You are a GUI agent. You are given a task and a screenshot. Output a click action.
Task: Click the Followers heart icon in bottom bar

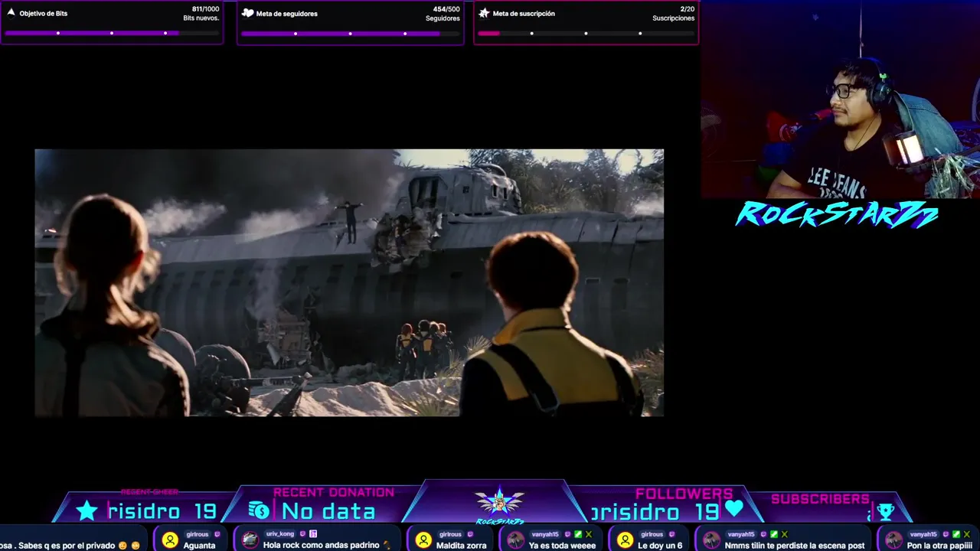pos(734,508)
